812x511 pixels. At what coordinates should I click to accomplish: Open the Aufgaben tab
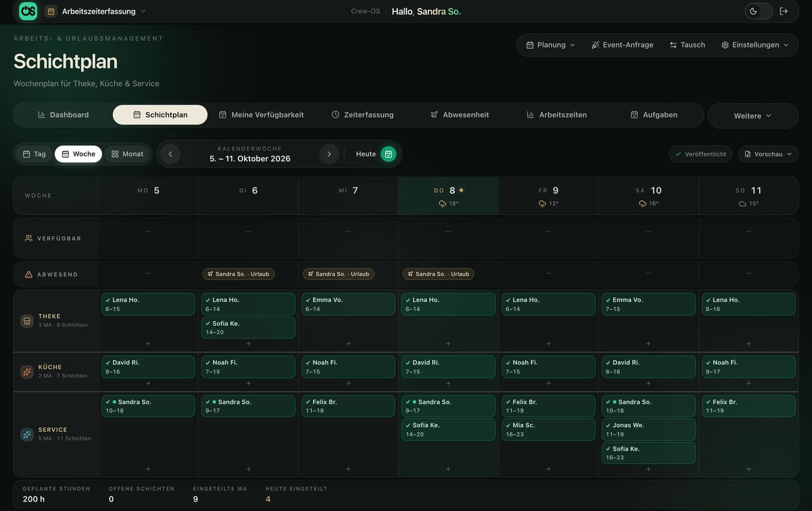tap(654, 115)
